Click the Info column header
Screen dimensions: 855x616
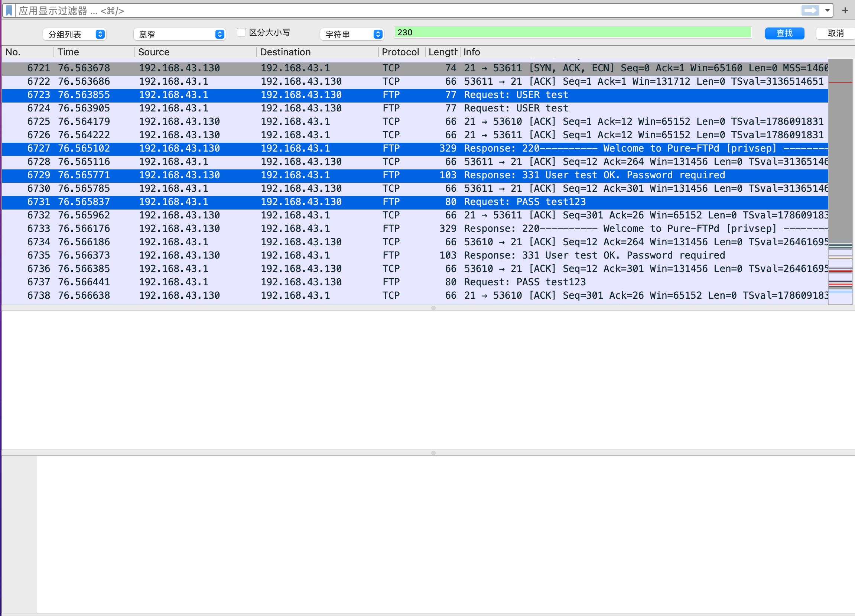[x=472, y=52]
